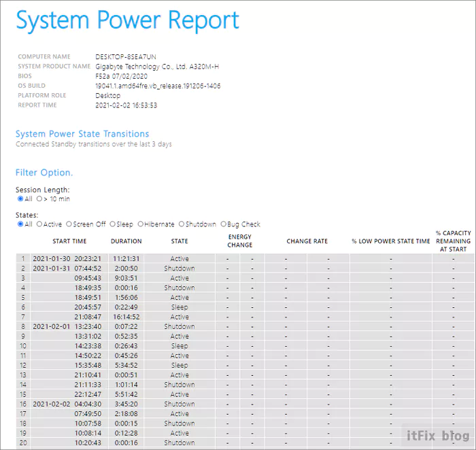The image size is (476, 450).
Task: Click the System Power State Transitions heading
Action: [82, 134]
